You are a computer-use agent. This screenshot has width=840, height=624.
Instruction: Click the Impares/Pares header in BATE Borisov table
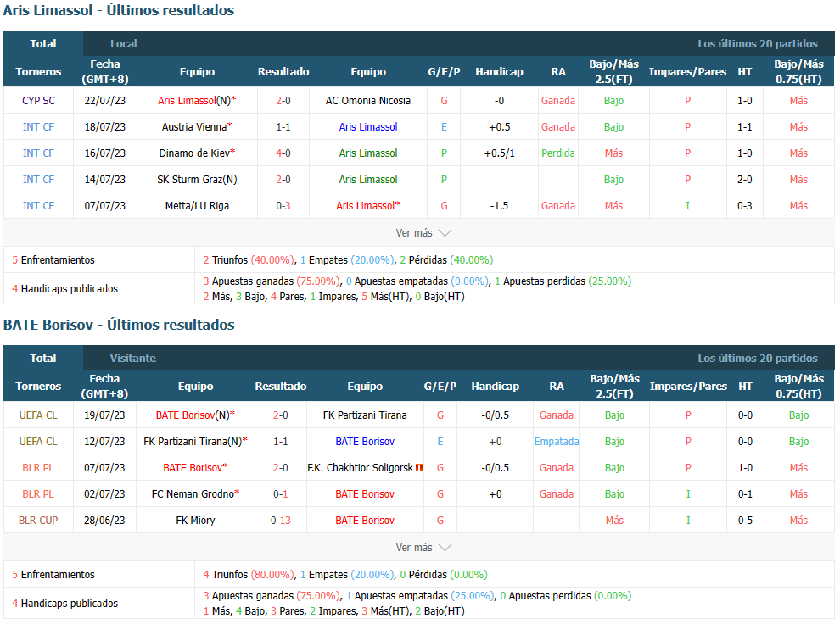pyautogui.click(x=688, y=387)
